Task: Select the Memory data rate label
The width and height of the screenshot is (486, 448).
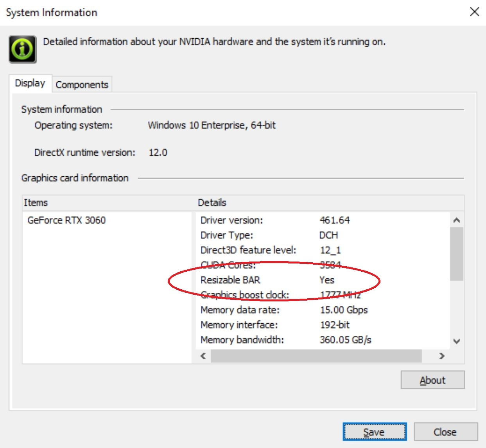Action: [x=240, y=310]
